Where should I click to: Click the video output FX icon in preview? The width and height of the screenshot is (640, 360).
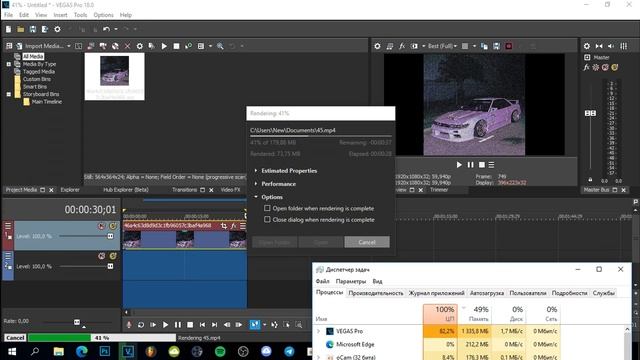point(402,46)
